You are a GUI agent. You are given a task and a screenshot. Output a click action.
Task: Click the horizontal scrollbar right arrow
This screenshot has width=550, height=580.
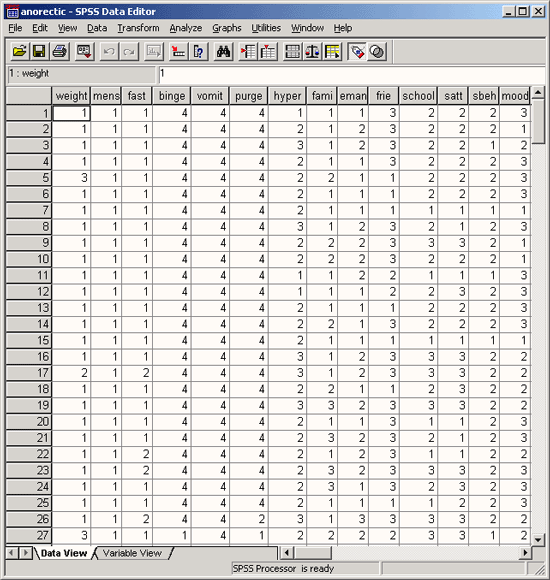tap(525, 553)
